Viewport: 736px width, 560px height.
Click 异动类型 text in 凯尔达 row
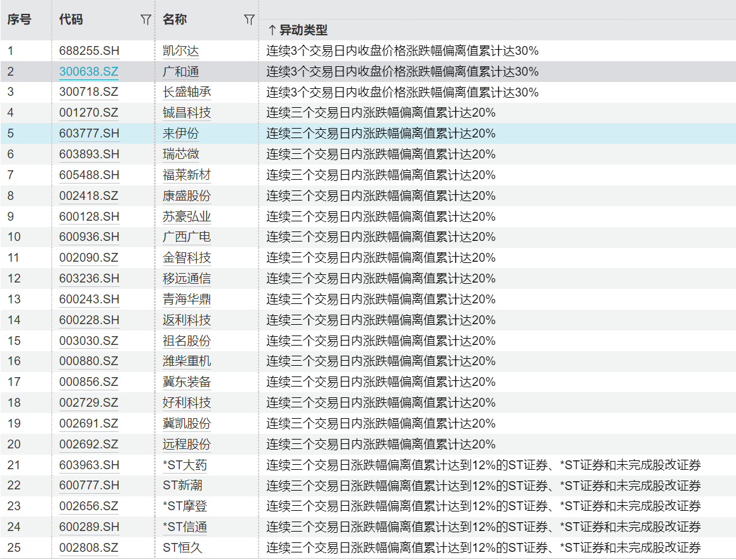coord(402,50)
